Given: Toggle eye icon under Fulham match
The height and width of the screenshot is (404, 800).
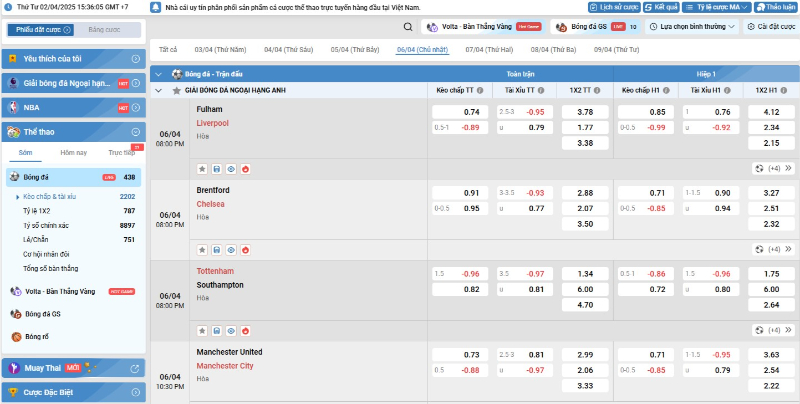Looking at the screenshot, I should tap(231, 169).
